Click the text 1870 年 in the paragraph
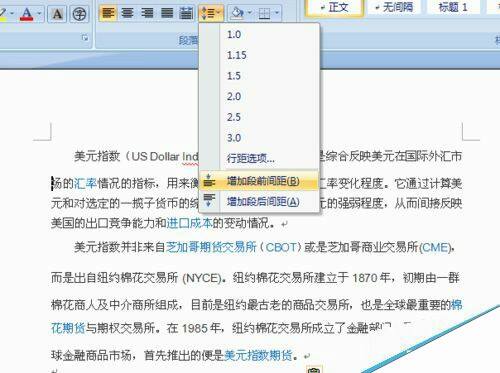The height and width of the screenshot is (373, 500). [x=371, y=277]
